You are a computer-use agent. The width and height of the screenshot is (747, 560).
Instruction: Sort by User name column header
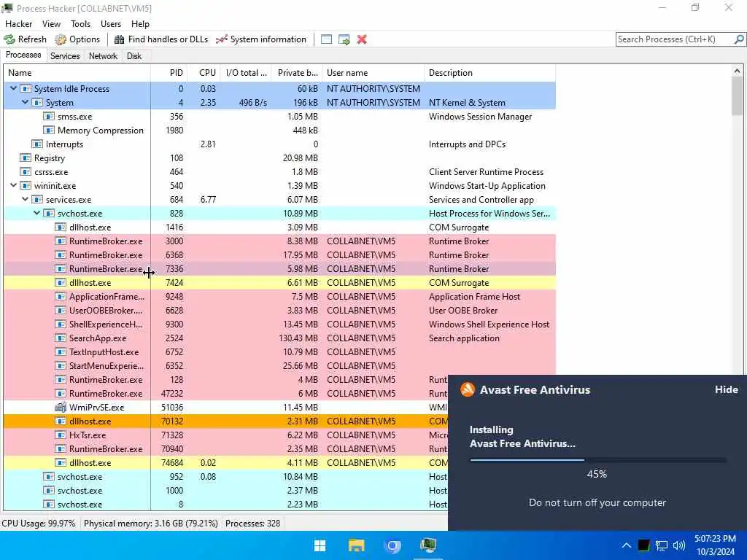[373, 73]
